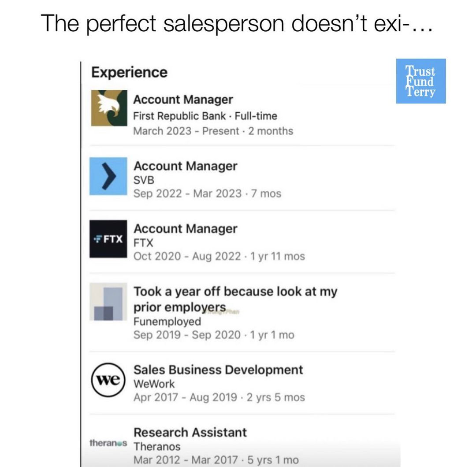
Task: Click the Funemployed company label
Action: pyautogui.click(x=167, y=321)
